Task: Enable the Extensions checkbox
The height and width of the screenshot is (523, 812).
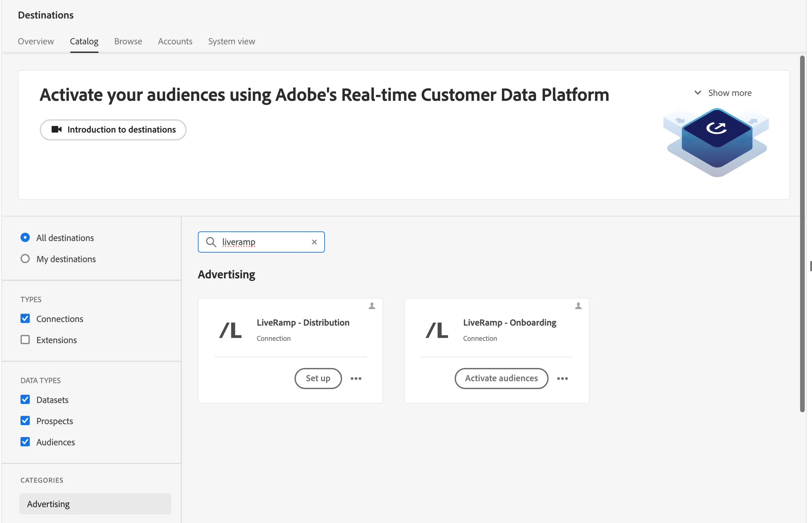Action: pos(25,340)
